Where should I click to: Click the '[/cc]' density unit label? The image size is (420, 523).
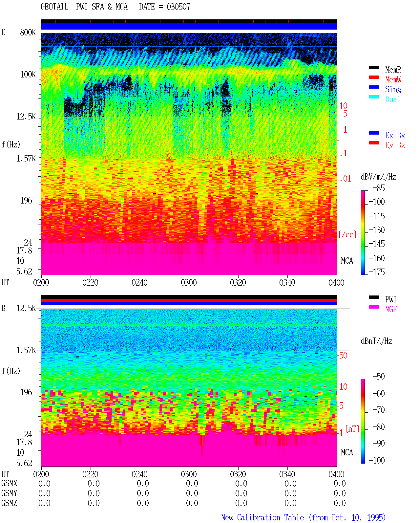[x=347, y=234]
